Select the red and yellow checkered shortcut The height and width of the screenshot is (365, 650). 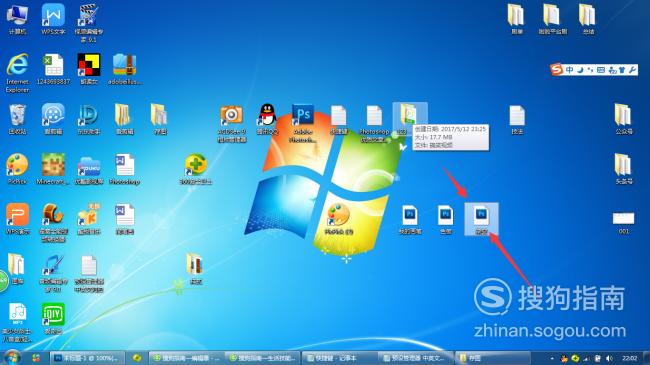tap(89, 69)
